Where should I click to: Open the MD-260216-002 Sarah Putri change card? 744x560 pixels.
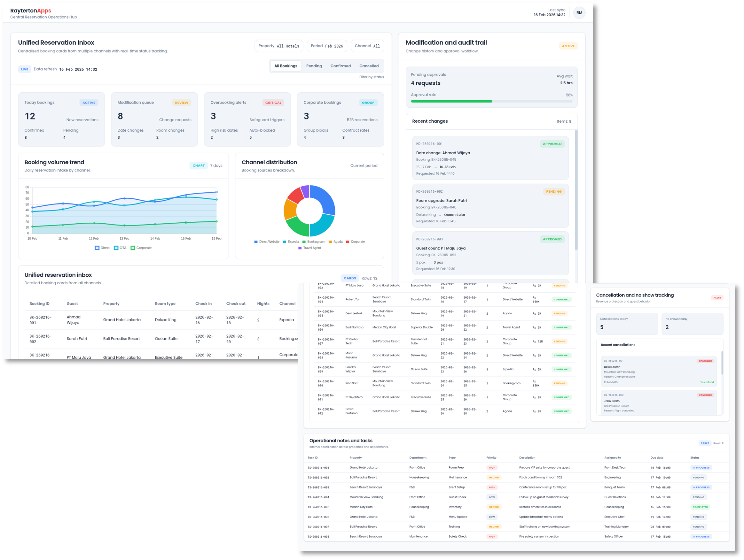[x=490, y=206]
